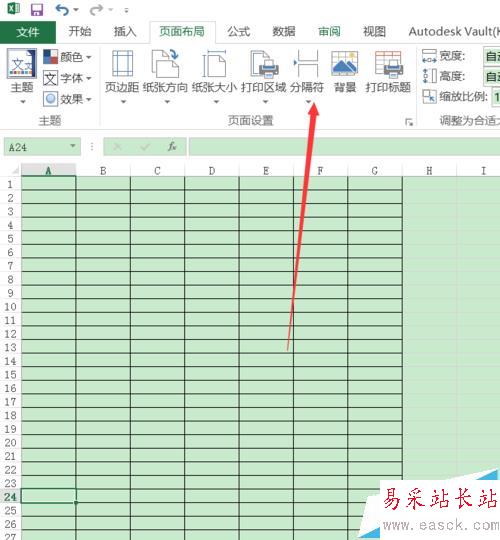Click the Select All corner triangle
The width and height of the screenshot is (500, 540).
(x=14, y=170)
